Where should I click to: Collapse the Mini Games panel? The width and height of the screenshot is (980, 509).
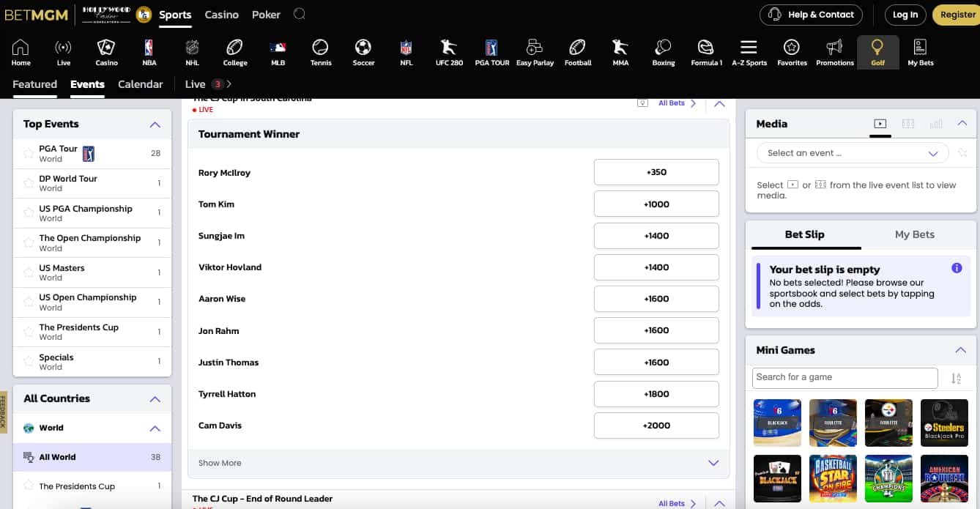(x=960, y=350)
